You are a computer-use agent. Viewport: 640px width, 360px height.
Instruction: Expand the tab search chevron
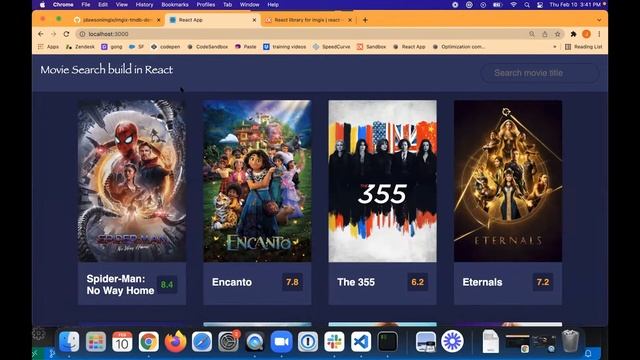599,20
